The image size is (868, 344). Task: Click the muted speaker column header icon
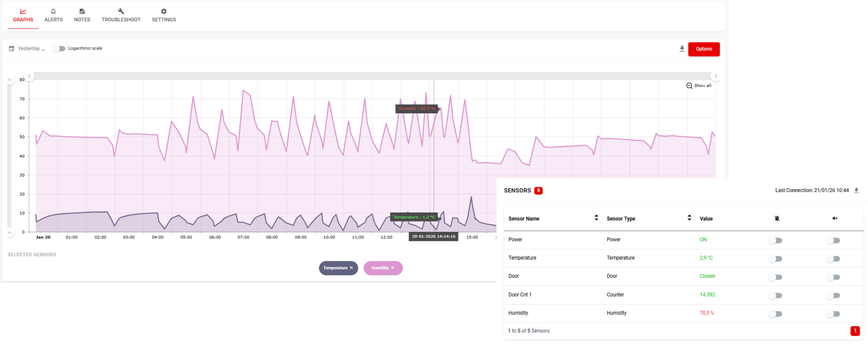(834, 219)
